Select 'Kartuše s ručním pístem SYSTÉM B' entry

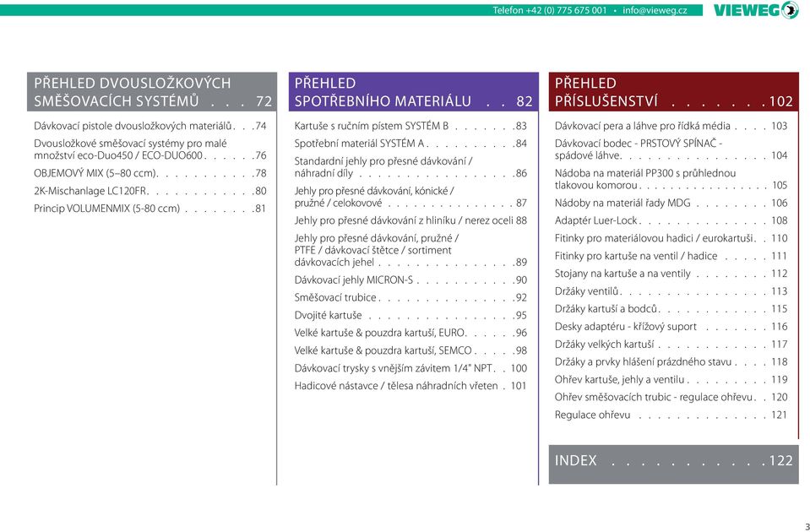click(410, 126)
